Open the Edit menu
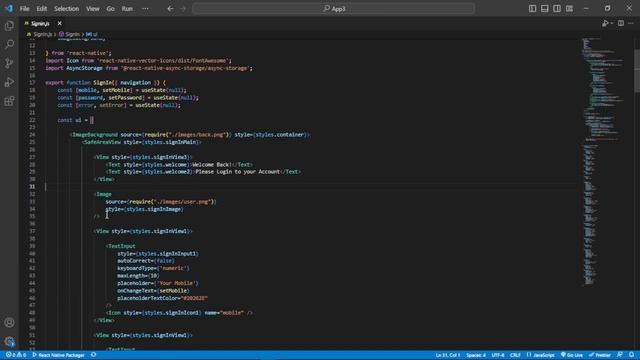The height and width of the screenshot is (360, 640). tap(42, 9)
